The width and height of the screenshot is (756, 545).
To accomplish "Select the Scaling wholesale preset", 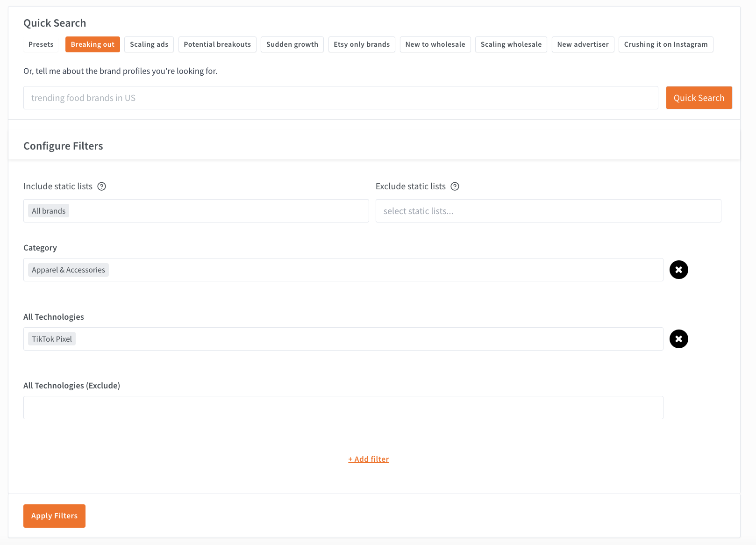I will click(511, 44).
